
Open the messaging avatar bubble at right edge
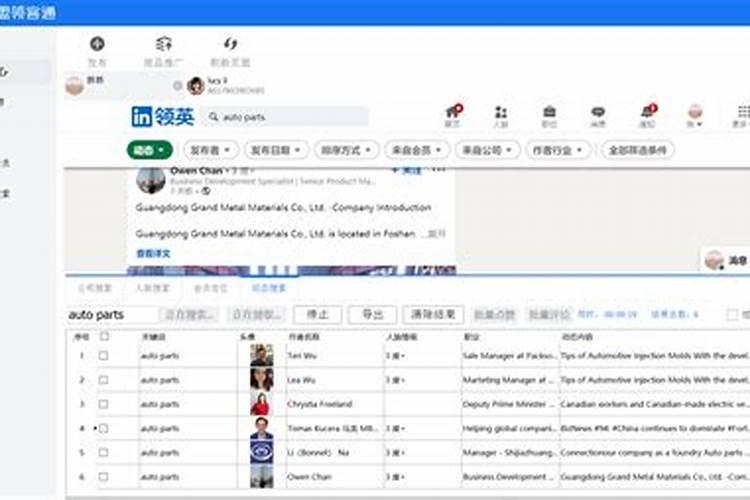714,260
